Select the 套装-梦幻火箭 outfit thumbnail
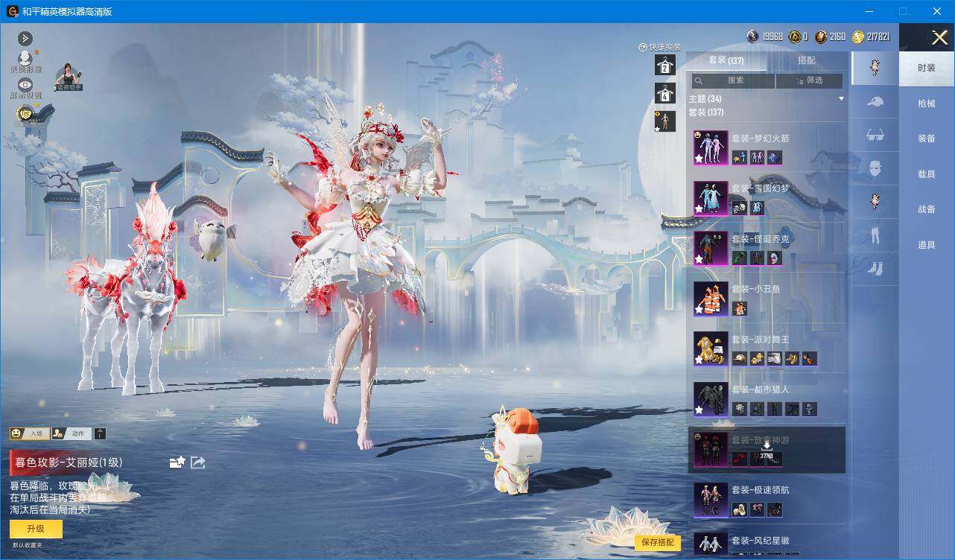 point(711,147)
